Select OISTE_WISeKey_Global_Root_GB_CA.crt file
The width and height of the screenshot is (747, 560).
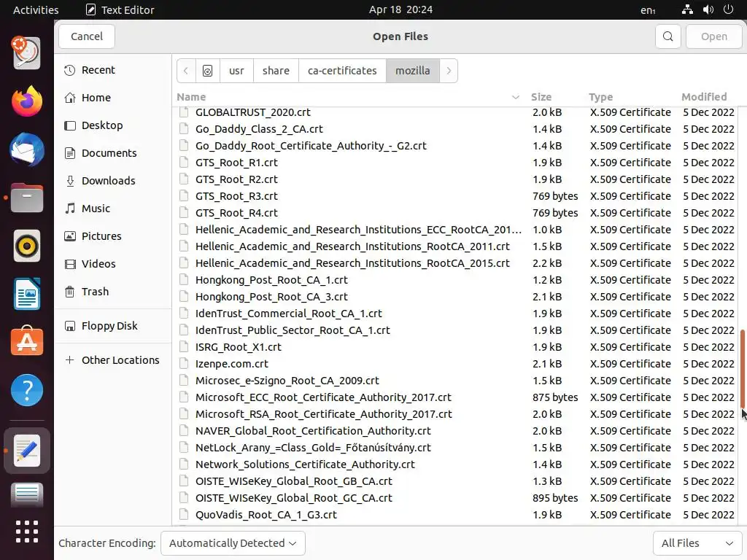click(457, 481)
